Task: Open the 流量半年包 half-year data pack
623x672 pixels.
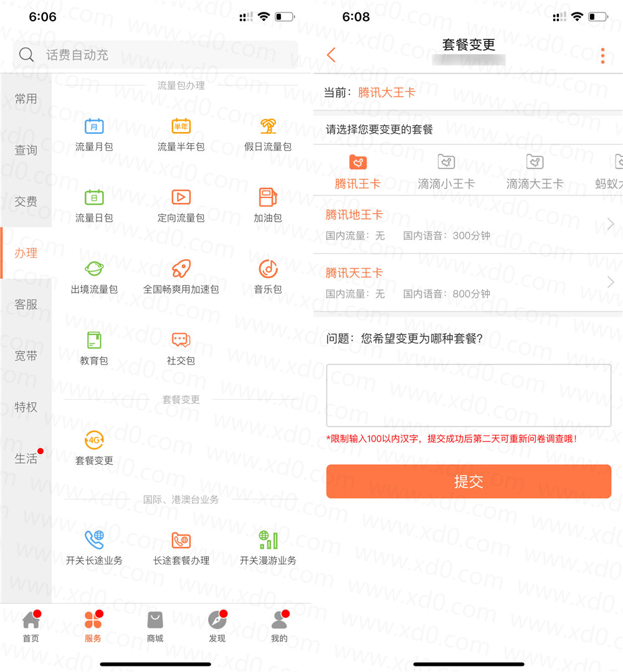Action: (x=181, y=126)
